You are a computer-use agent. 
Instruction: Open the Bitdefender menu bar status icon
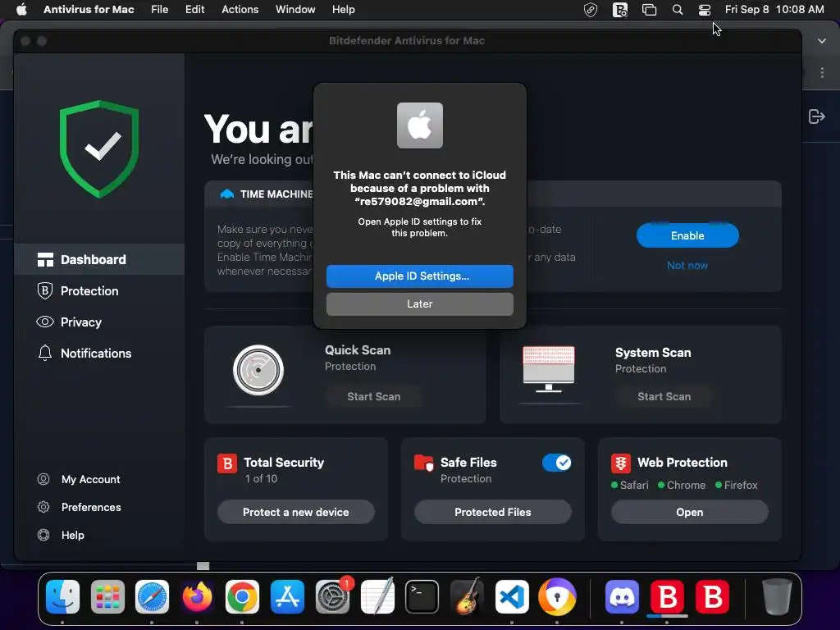click(x=620, y=10)
